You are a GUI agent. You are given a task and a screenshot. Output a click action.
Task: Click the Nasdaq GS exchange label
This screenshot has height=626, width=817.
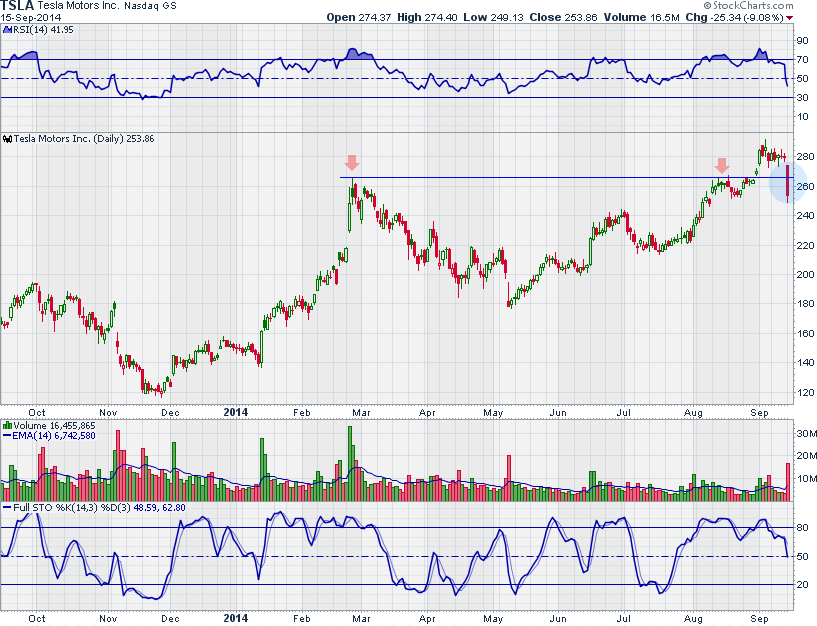151,6
